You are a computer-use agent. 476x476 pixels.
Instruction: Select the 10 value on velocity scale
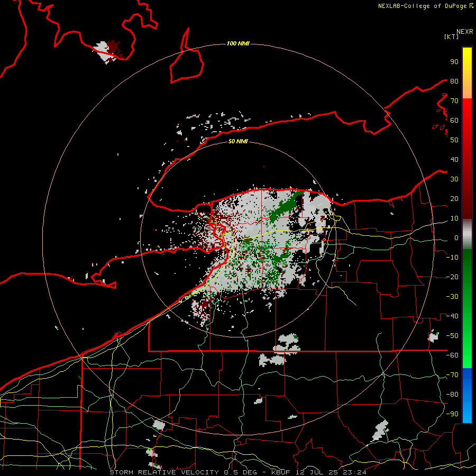tap(454, 218)
